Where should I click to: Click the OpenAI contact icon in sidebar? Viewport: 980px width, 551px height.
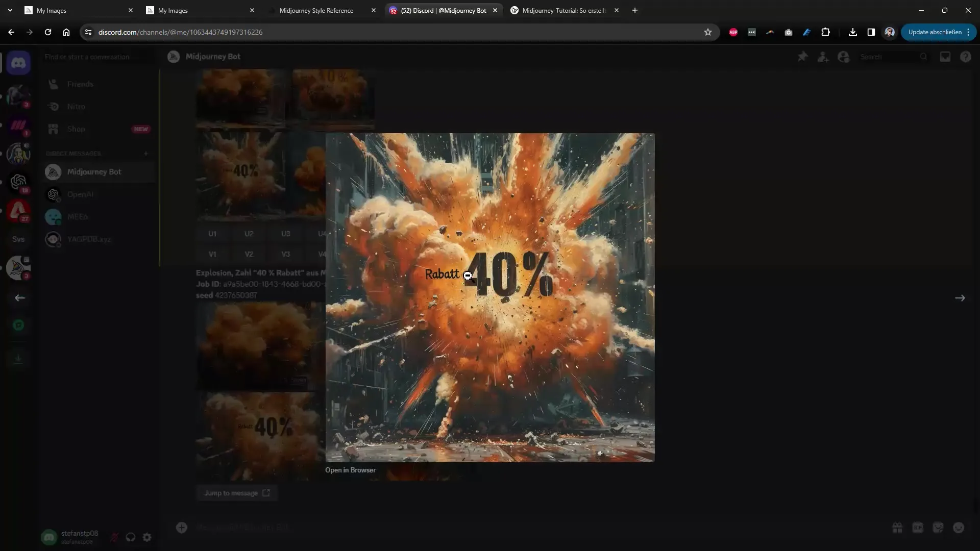pos(53,194)
